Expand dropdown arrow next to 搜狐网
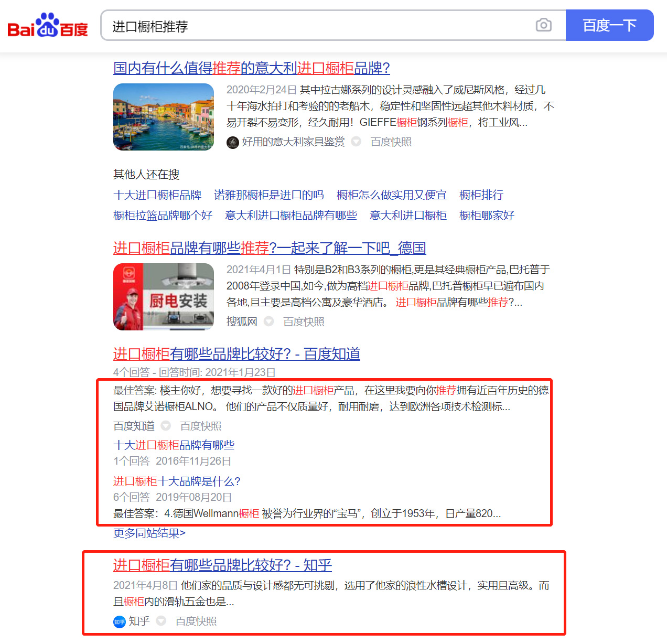 (268, 321)
